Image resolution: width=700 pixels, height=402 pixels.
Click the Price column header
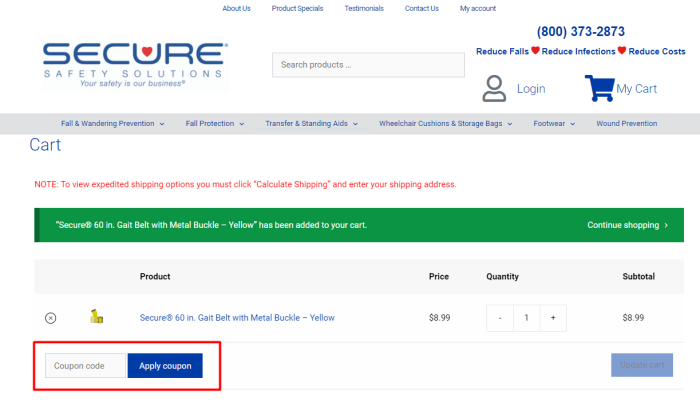pyautogui.click(x=439, y=276)
